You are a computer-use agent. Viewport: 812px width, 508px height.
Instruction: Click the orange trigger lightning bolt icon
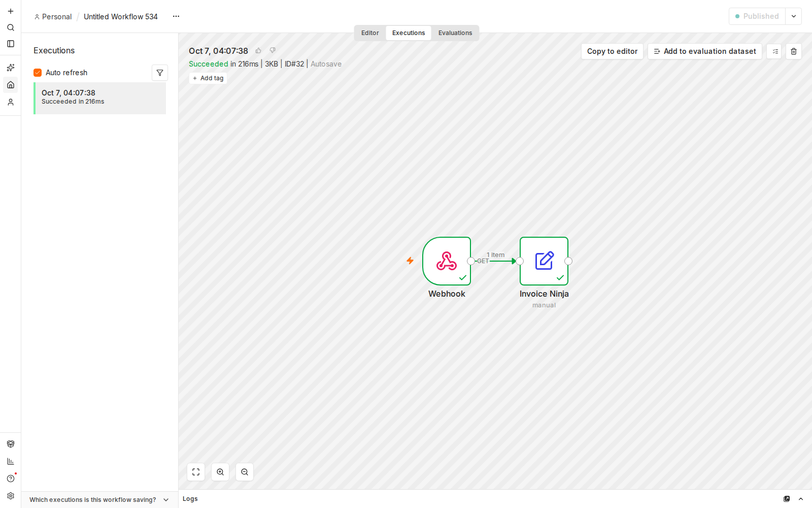click(410, 261)
